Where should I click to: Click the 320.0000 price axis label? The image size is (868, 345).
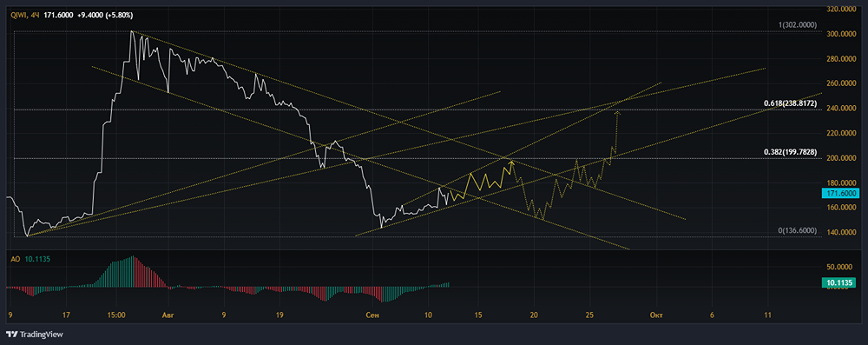840,9
